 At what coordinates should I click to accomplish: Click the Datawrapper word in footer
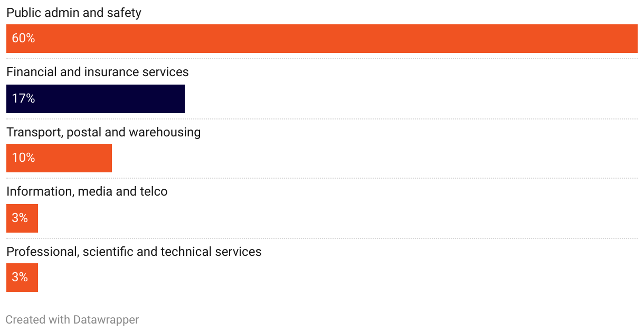tap(106, 320)
